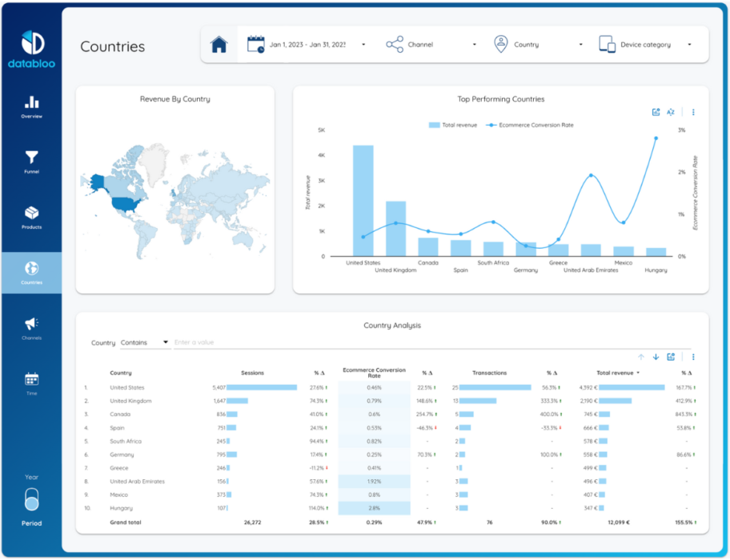Open the date range picker

click(x=304, y=44)
